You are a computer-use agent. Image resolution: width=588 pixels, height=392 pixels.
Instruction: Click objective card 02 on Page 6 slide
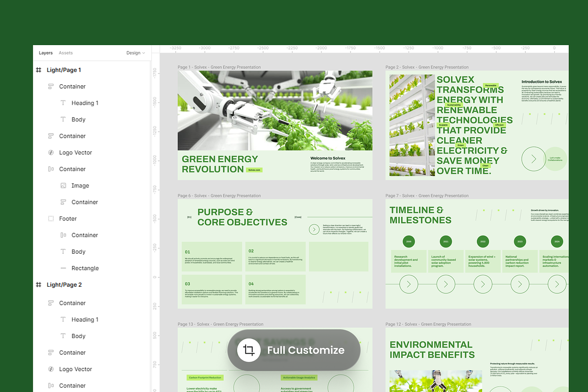(x=276, y=257)
